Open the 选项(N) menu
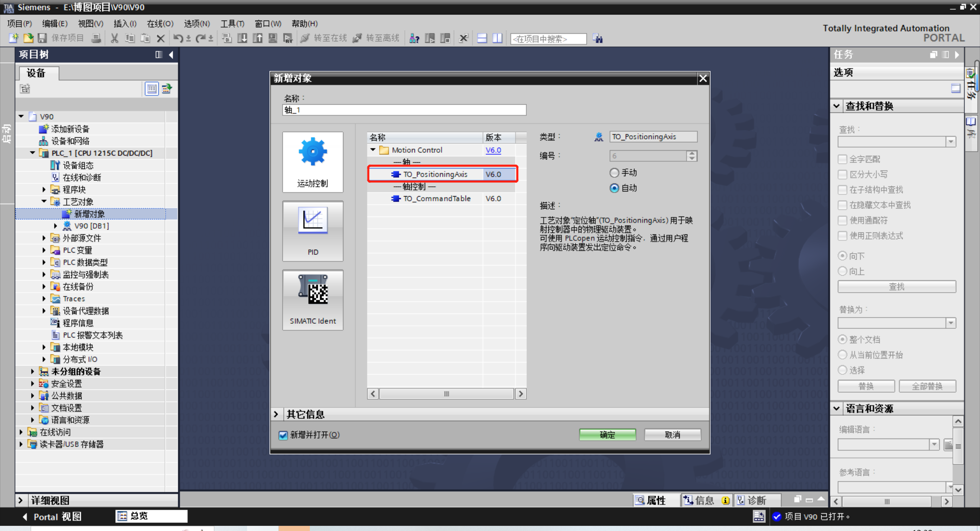The image size is (980, 531). click(x=197, y=23)
